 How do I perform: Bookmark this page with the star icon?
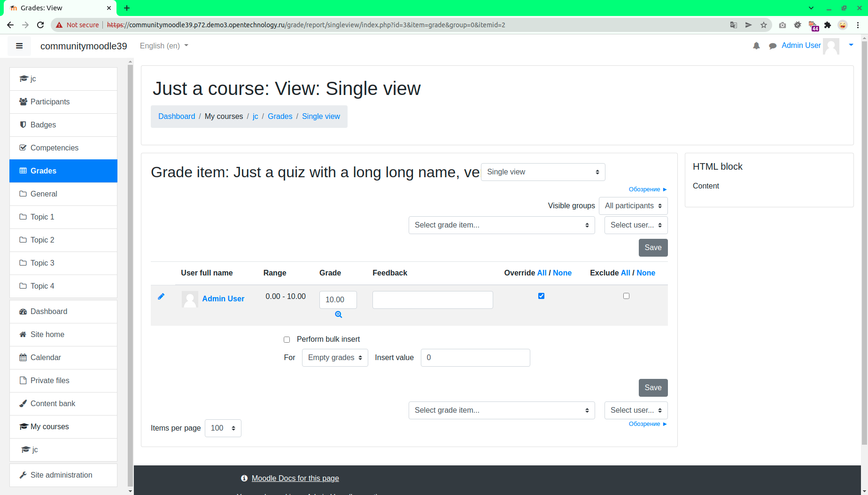[x=764, y=25]
